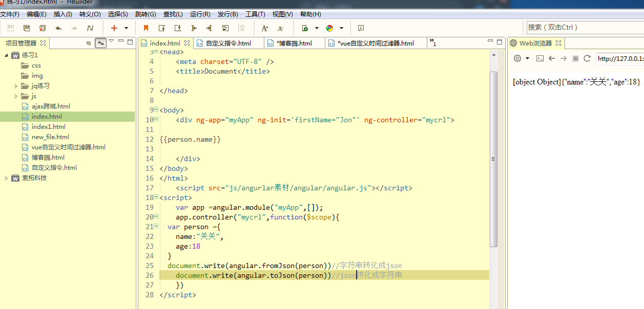The image size is (644, 309).
Task: Open the 文件(F) menu
Action: pyautogui.click(x=10, y=14)
